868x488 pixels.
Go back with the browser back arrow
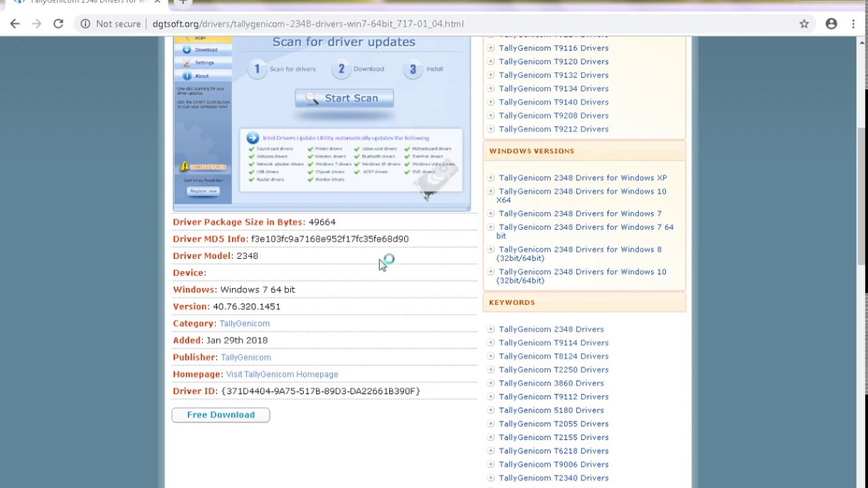coord(15,24)
